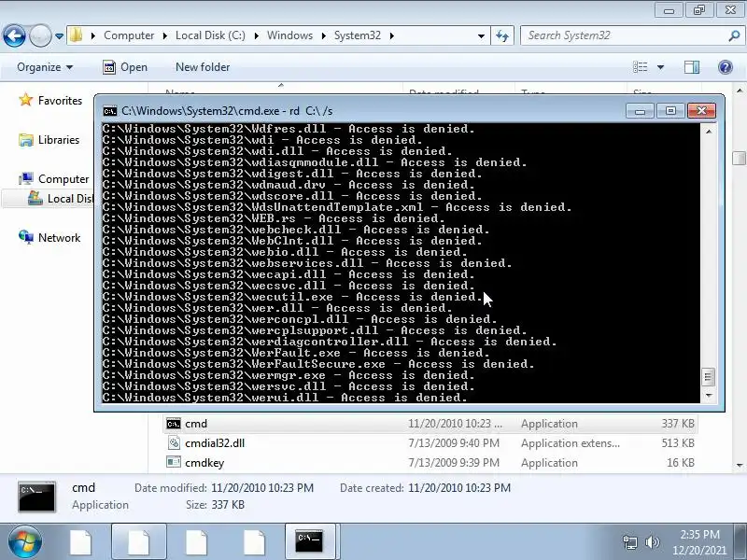Select Windows in the address breadcrumb

(x=289, y=35)
